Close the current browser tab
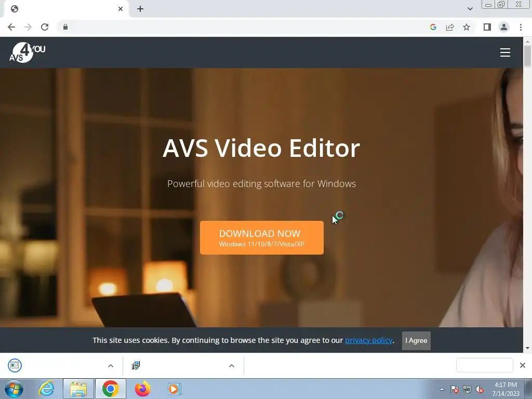Image resolution: width=532 pixels, height=399 pixels. pos(121,9)
